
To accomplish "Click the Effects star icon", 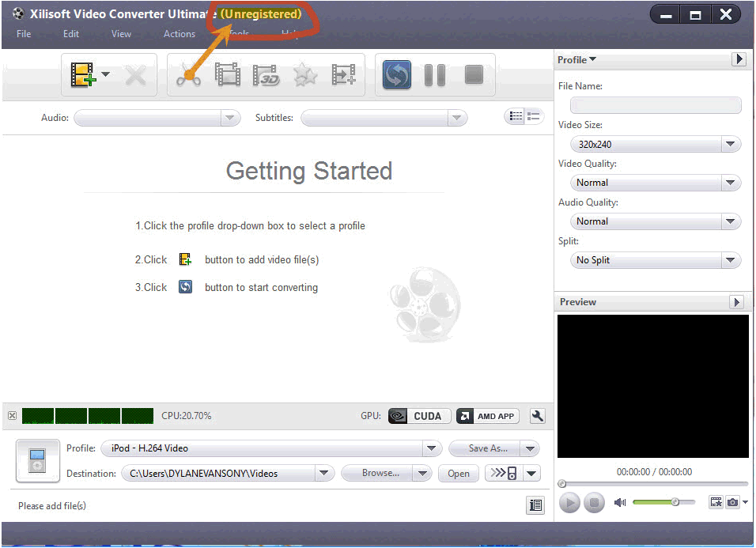I will 305,76.
